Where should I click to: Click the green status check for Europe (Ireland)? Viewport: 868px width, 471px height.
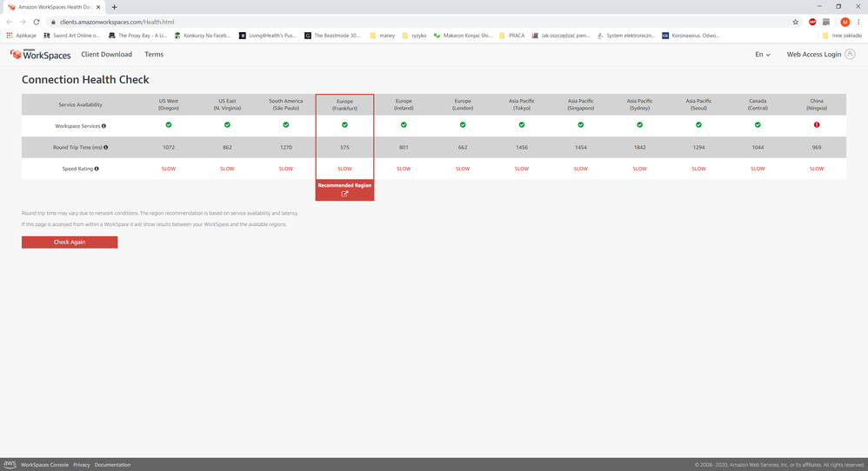point(404,125)
